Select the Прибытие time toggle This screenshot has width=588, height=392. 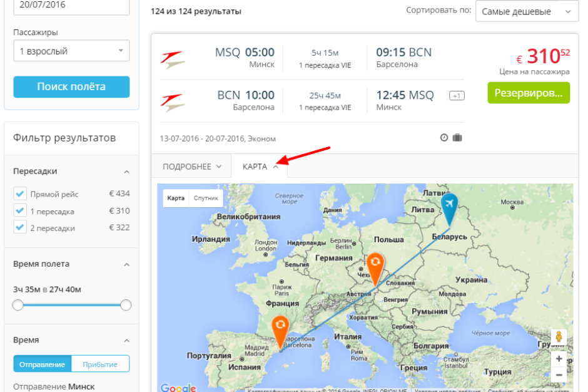click(x=100, y=364)
